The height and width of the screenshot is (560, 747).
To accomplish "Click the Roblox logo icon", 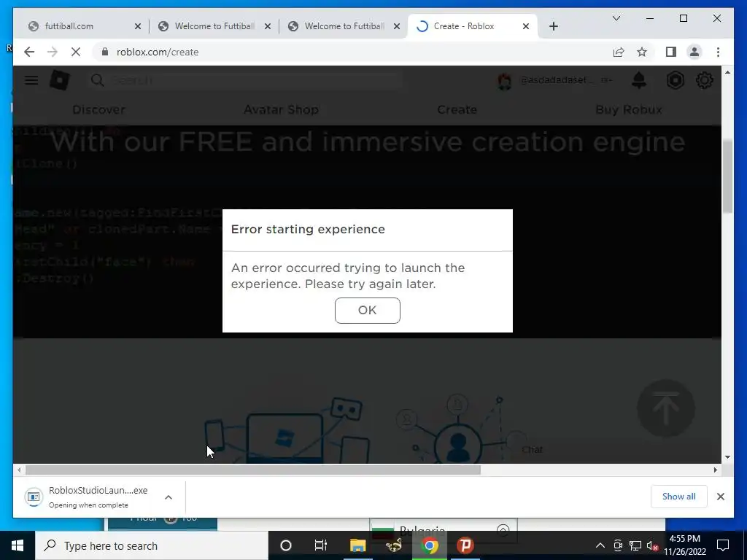I will pyautogui.click(x=60, y=80).
